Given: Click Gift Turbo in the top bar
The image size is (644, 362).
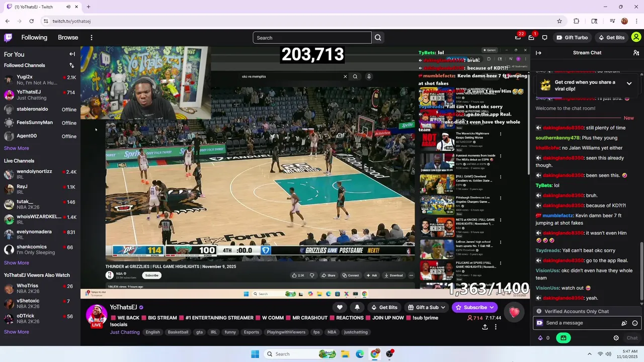Looking at the screenshot, I should click(x=572, y=37).
